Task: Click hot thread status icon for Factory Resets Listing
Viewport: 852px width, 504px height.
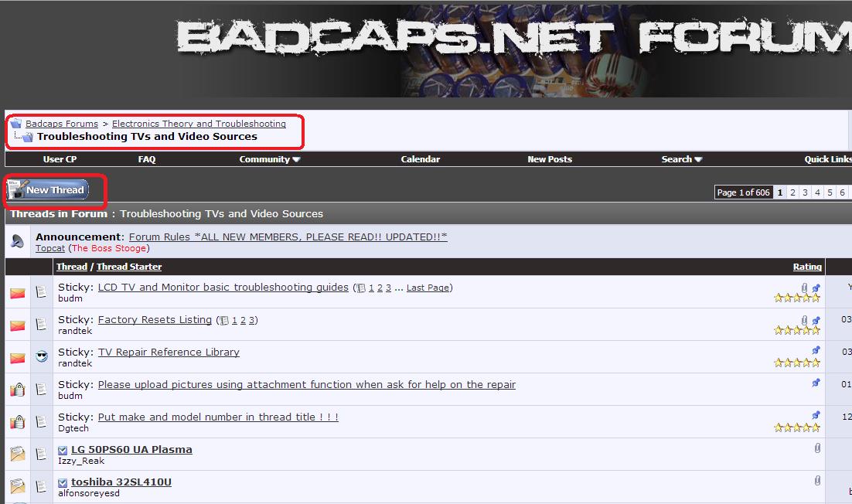Action: pos(17,326)
